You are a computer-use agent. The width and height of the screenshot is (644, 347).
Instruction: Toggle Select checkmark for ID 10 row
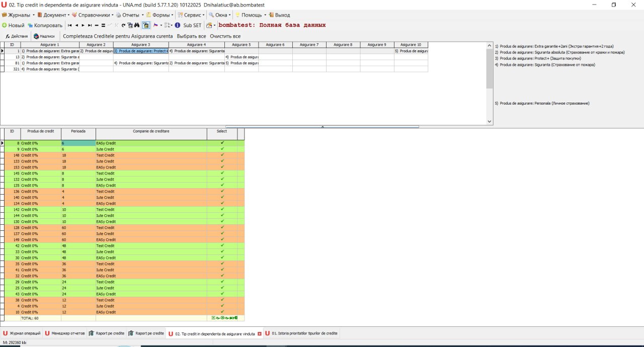tap(222, 312)
